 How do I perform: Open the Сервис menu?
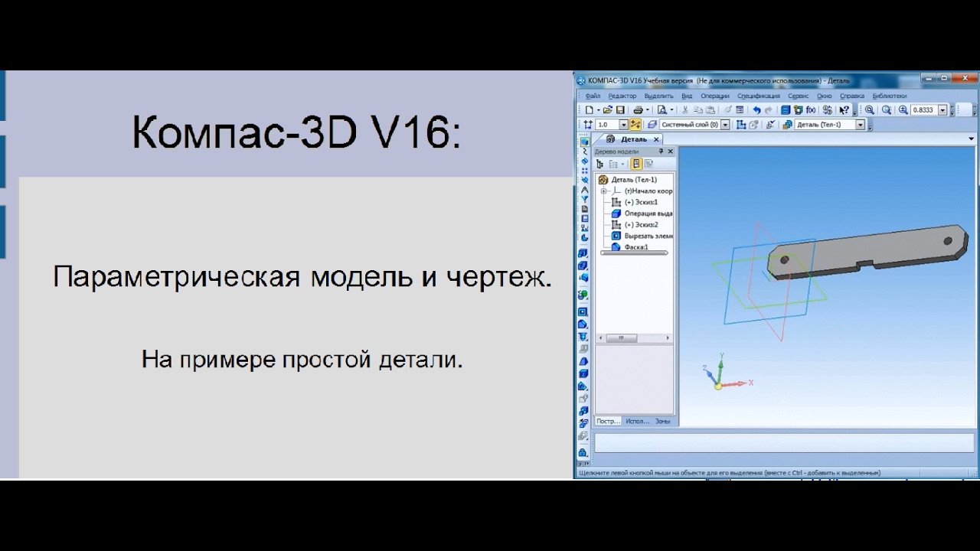click(799, 96)
